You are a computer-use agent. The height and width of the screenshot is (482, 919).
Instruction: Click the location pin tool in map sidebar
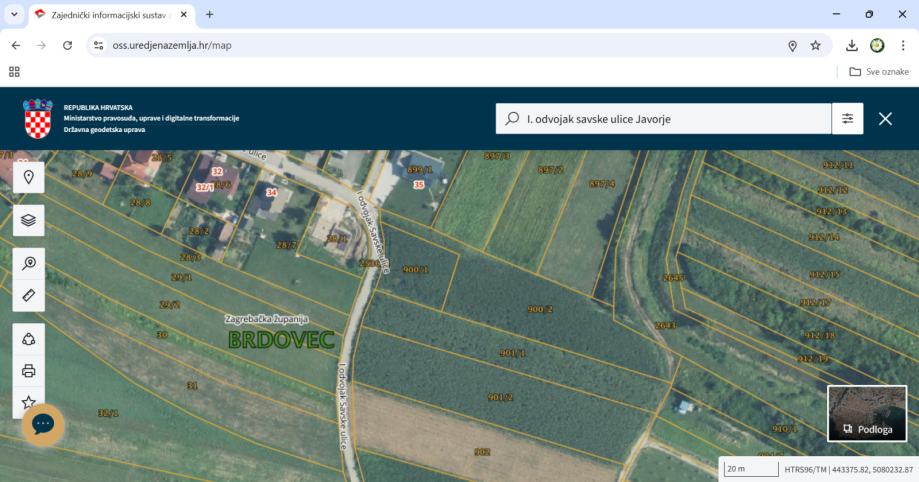click(29, 177)
